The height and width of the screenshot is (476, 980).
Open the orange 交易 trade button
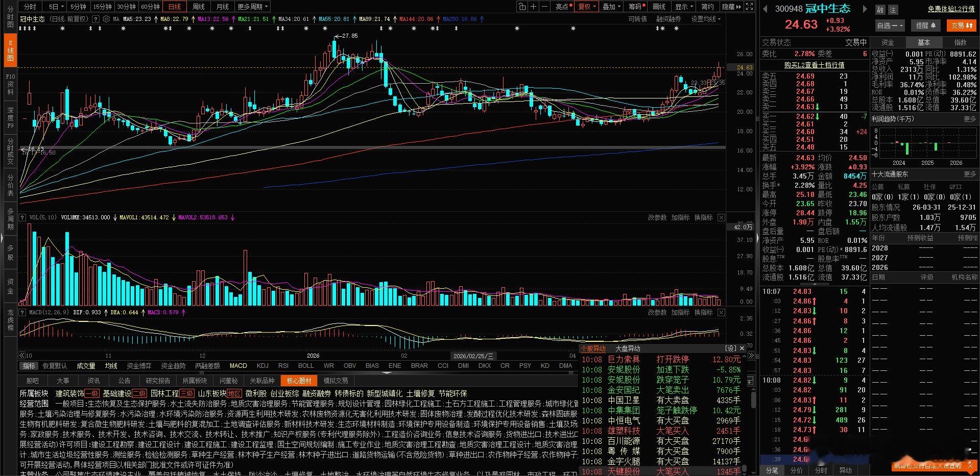(962, 25)
